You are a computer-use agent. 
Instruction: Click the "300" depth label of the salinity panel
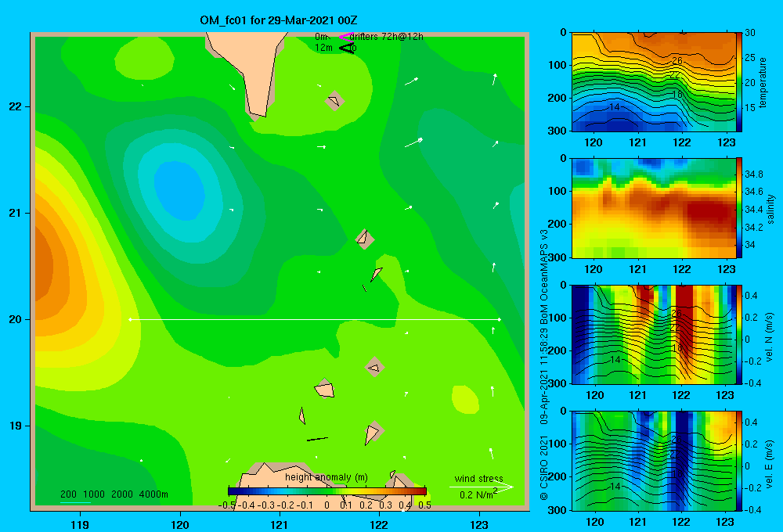point(557,257)
